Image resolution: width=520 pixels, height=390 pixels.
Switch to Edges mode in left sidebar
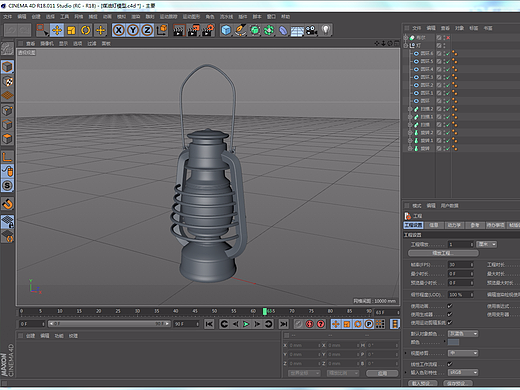pyautogui.click(x=7, y=124)
